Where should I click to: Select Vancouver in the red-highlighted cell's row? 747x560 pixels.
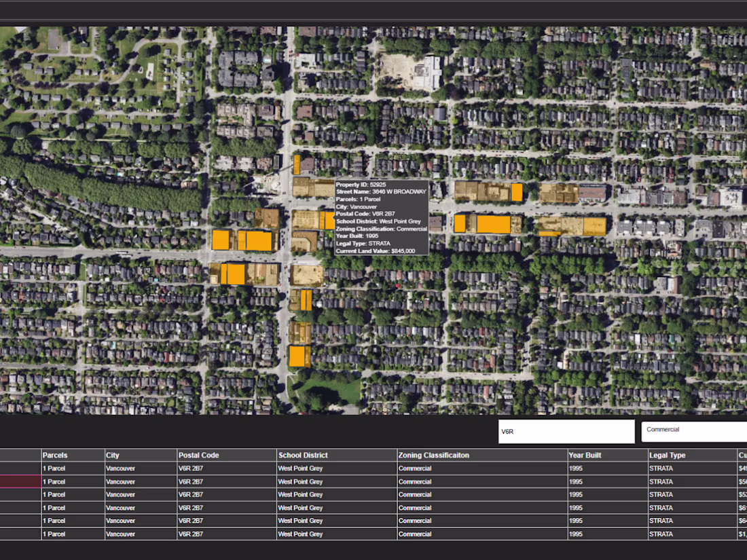point(120,481)
